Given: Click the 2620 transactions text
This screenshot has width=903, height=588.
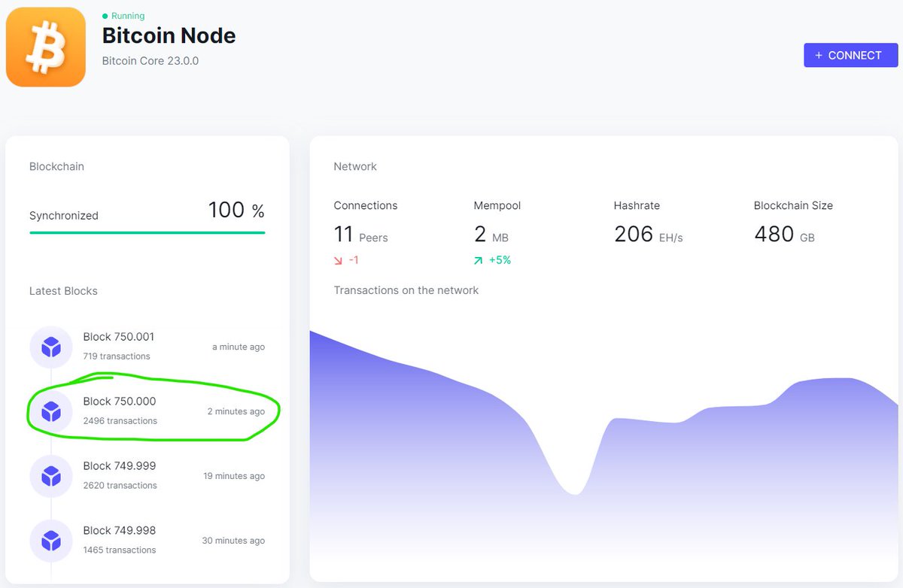Looking at the screenshot, I should [120, 486].
